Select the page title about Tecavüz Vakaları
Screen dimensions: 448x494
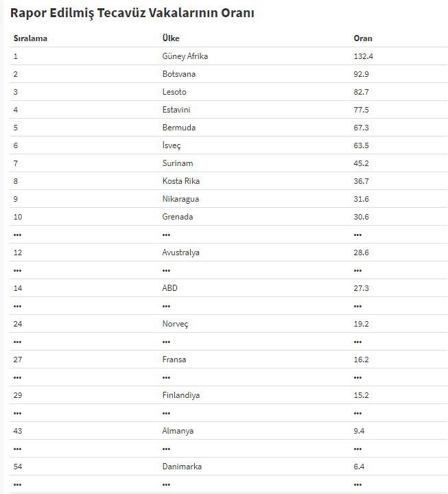tap(132, 13)
